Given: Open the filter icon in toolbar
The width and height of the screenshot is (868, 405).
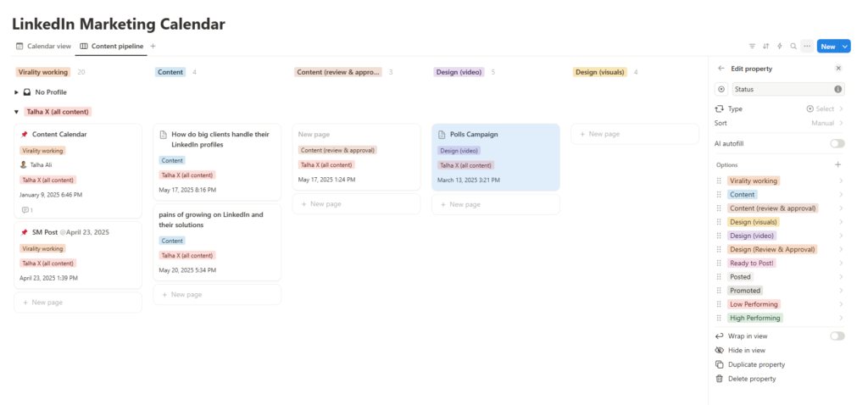Looking at the screenshot, I should click(x=752, y=47).
